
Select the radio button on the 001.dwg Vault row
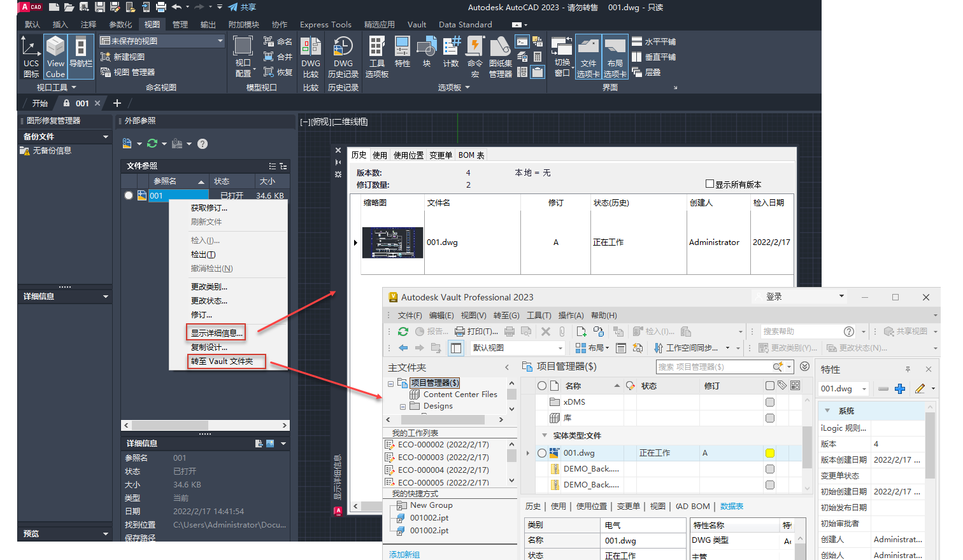point(542,453)
